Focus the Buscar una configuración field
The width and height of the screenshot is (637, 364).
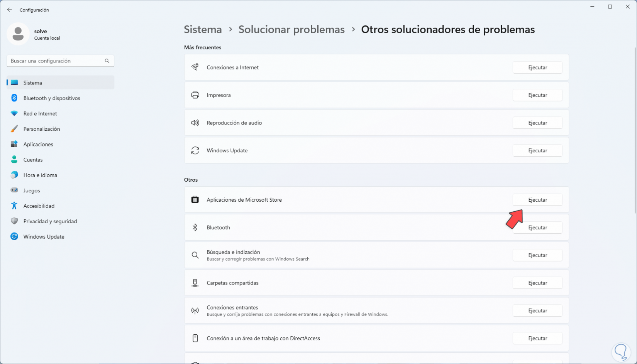click(56, 61)
